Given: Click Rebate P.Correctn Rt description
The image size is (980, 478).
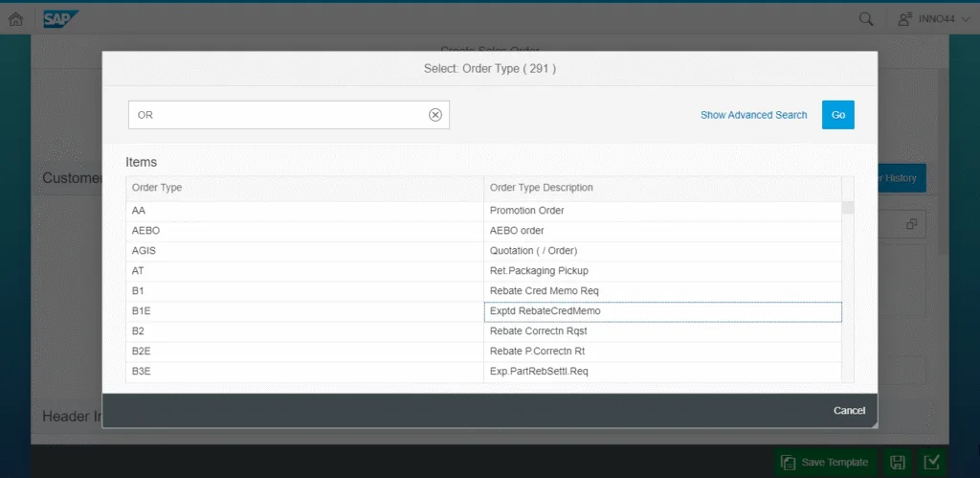Looking at the screenshot, I should 538,351.
